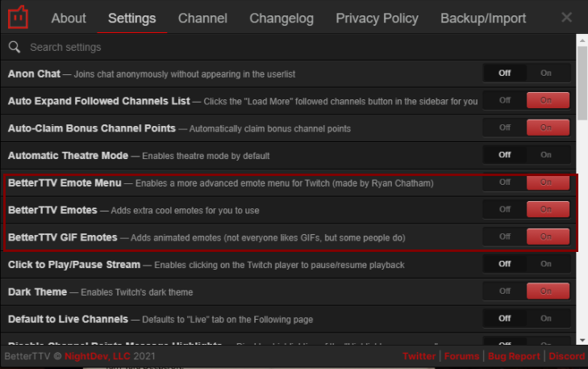
Task: Switch Dark Theme to Off
Action: (505, 291)
